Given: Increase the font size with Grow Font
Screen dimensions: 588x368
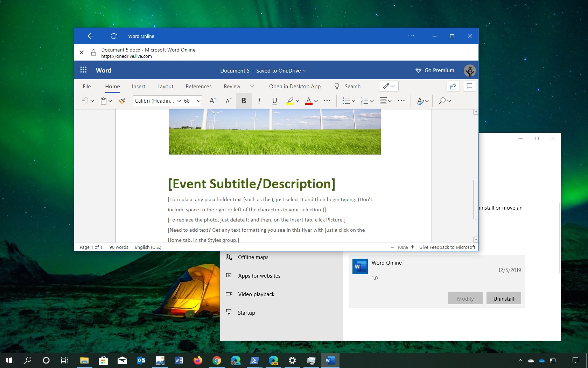Looking at the screenshot, I should (212, 101).
